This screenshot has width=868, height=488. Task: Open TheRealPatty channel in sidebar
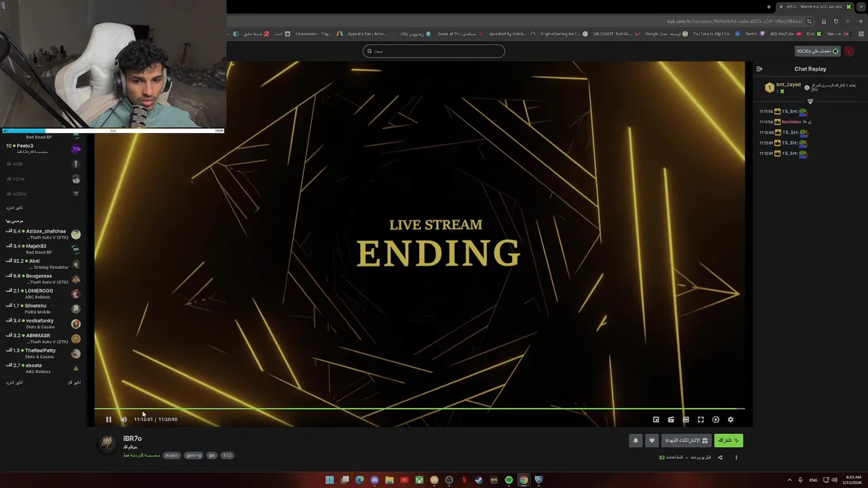tap(43, 353)
